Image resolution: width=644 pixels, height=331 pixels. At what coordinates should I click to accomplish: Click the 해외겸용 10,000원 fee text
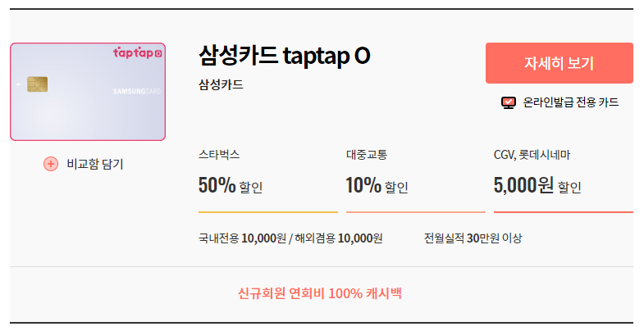pyautogui.click(x=339, y=238)
